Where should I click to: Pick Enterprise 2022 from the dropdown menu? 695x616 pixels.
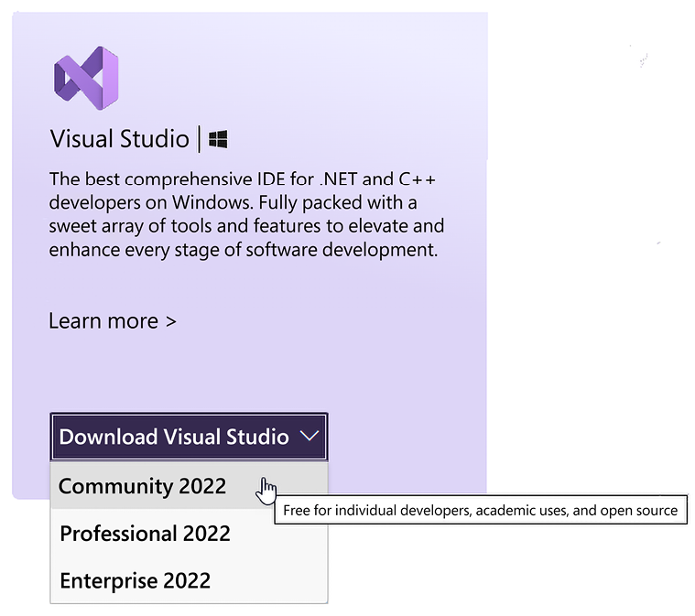click(190, 580)
